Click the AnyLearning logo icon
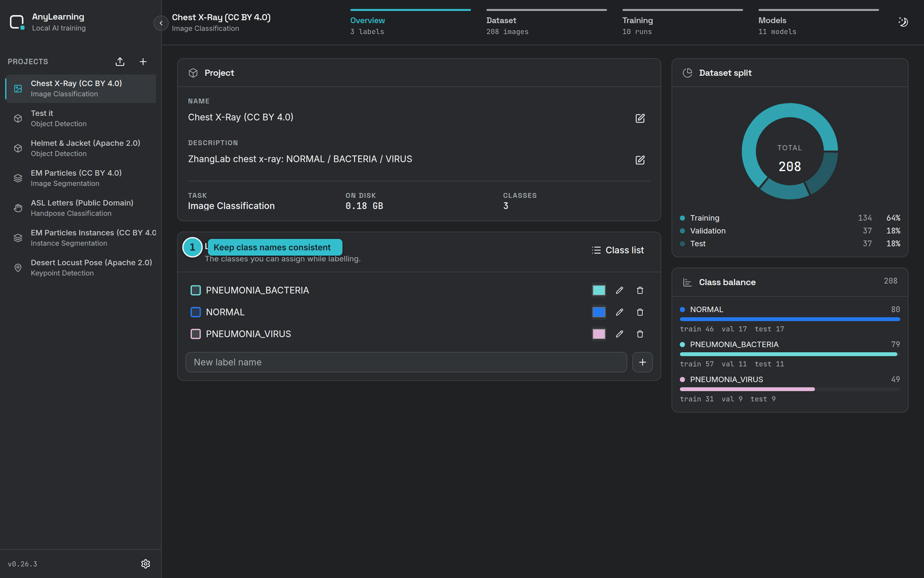The image size is (924, 578). point(17,23)
